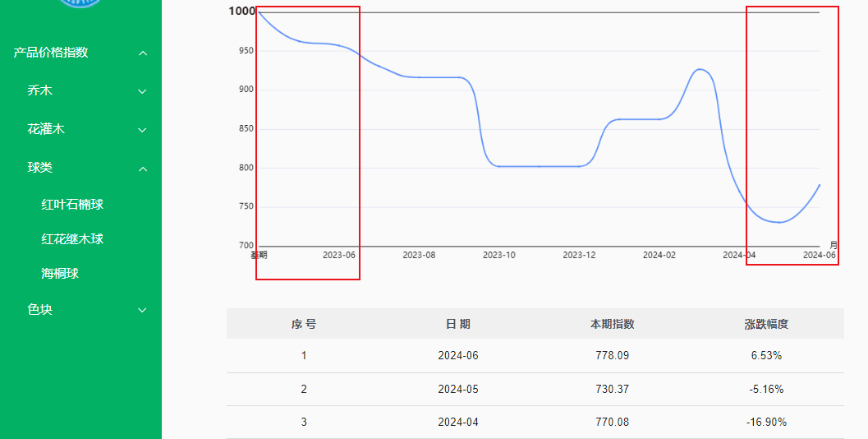Click the 2023-12 axis label
This screenshot has width=868, height=439.
point(579,256)
